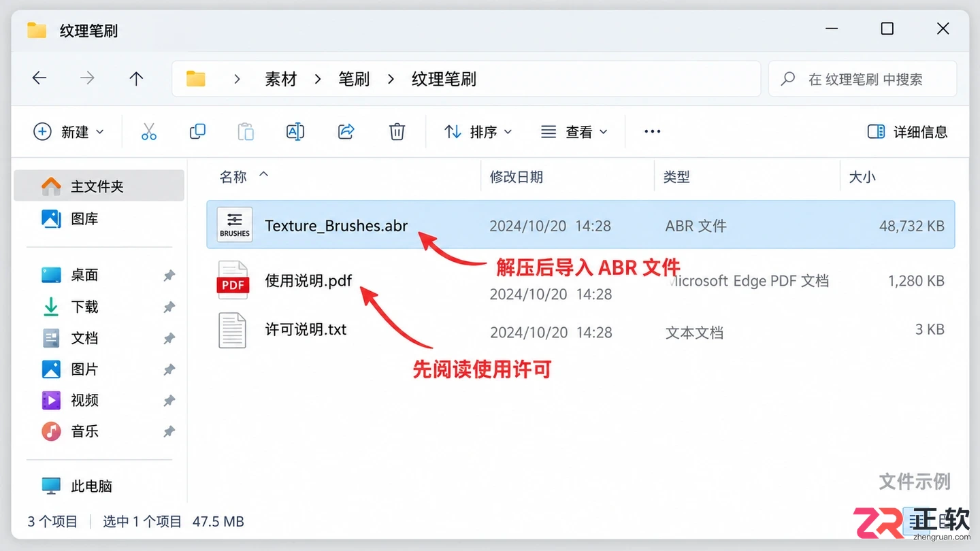Viewport: 980px width, 551px height.
Task: Click the pin icon beside 音乐
Action: coord(169,432)
